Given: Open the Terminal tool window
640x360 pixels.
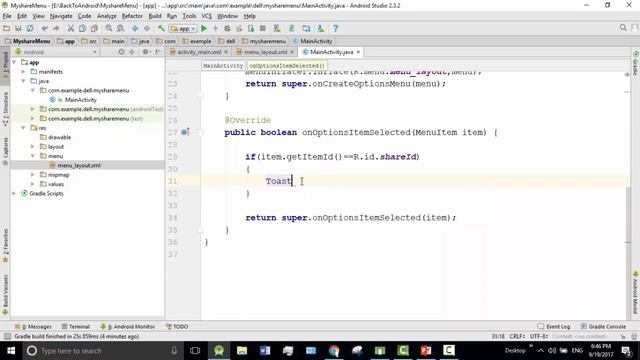Looking at the screenshot, I should pyautogui.click(x=76, y=327).
